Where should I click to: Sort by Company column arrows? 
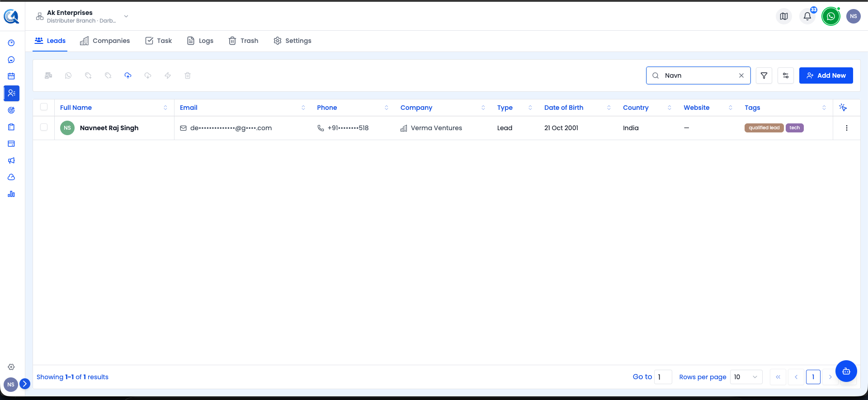tap(483, 108)
